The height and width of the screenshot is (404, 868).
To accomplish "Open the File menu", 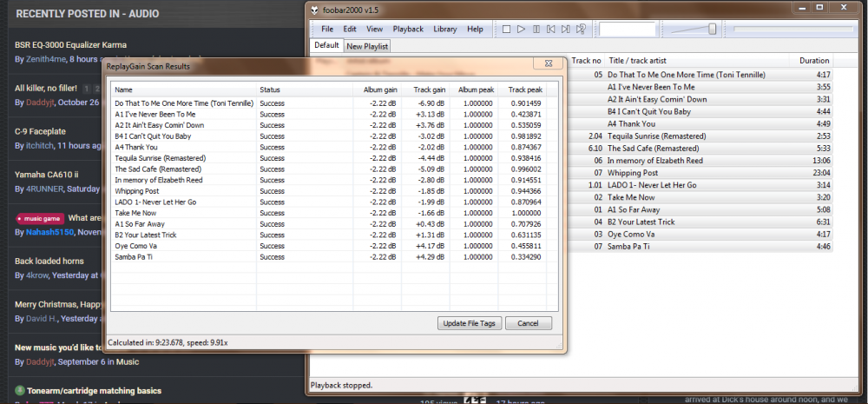I will click(327, 30).
